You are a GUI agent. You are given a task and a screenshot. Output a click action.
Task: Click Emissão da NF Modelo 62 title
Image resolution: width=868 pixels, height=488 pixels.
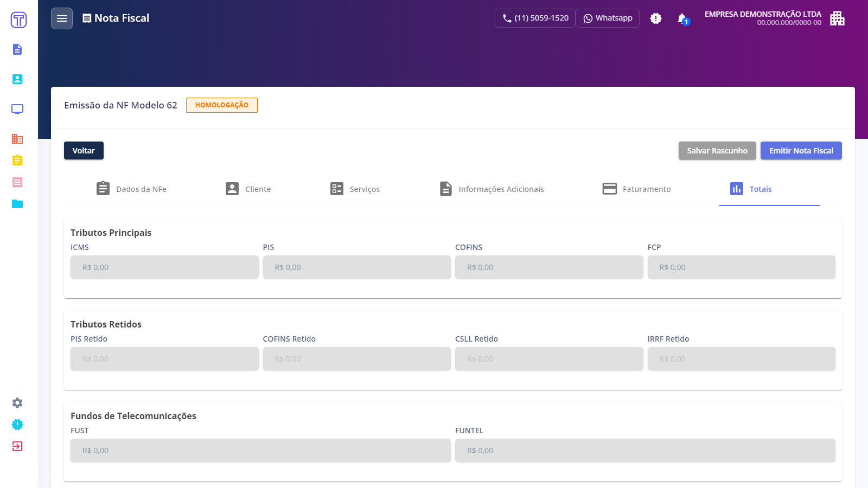tap(120, 105)
